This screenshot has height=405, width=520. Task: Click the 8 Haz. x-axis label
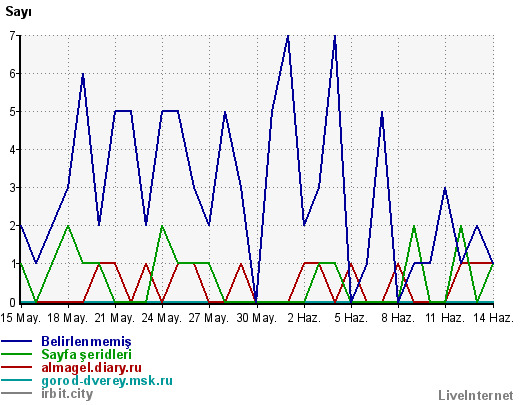coord(398,318)
